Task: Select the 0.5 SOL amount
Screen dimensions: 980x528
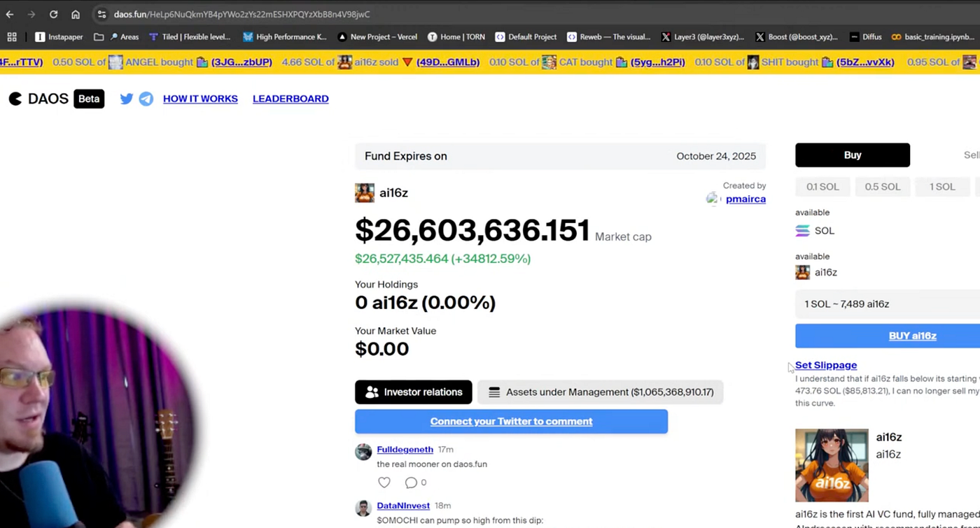Action: 882,187
